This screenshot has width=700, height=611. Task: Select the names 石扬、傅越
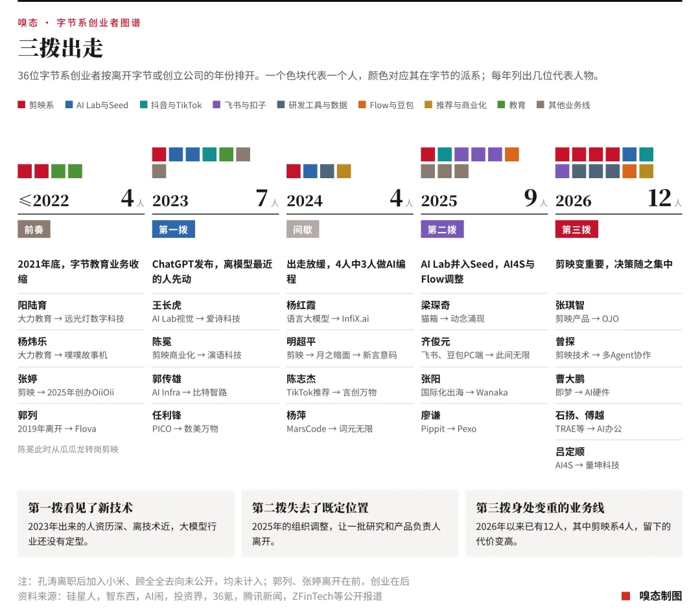coord(579,415)
